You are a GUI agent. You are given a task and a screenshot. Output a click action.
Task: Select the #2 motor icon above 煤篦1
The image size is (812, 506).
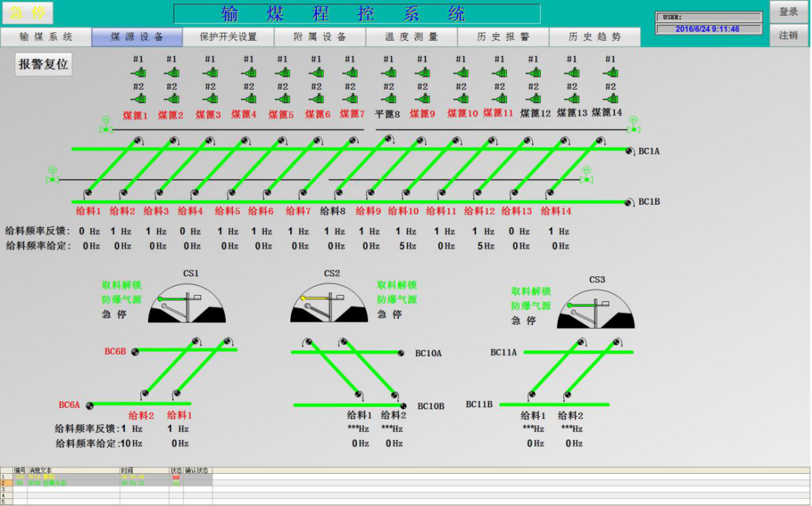pyautogui.click(x=137, y=98)
